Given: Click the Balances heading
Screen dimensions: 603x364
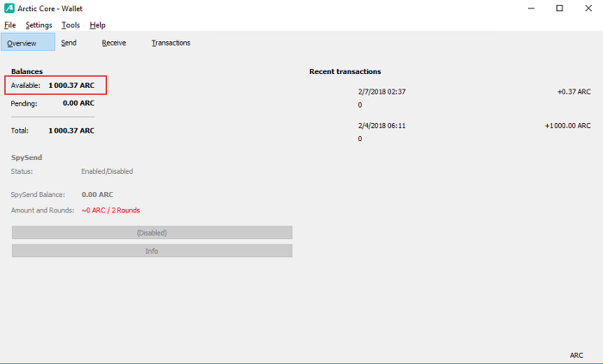Looking at the screenshot, I should (x=27, y=71).
